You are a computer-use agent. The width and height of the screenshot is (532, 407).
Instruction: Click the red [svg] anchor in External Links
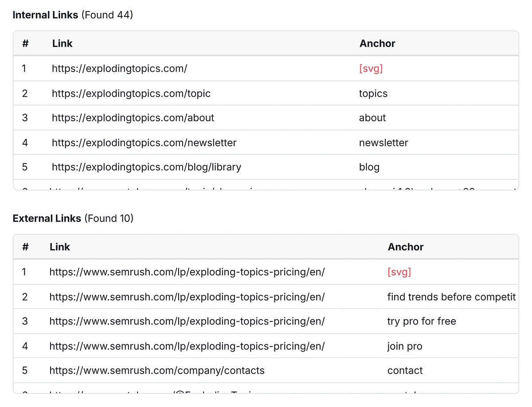(x=399, y=272)
